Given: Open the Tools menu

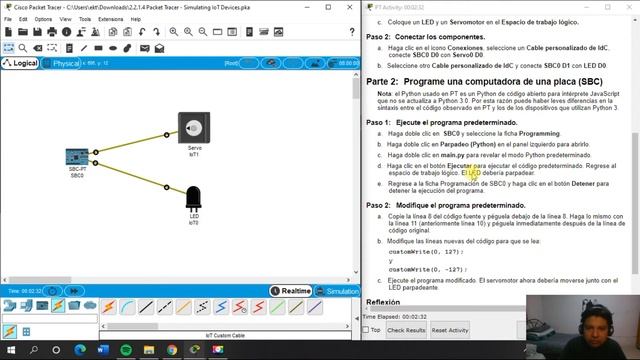Looking at the screenshot, I should click(x=85, y=19).
